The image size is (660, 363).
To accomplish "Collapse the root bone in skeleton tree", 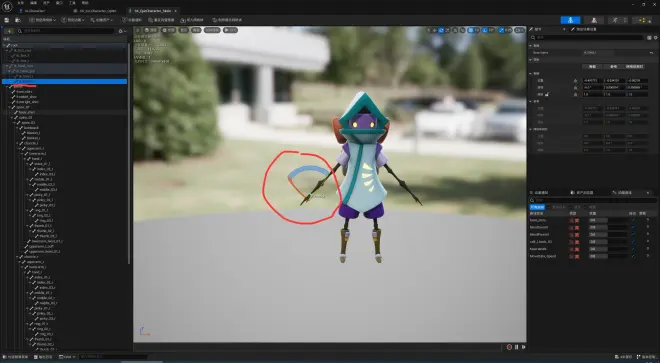I will (4, 45).
